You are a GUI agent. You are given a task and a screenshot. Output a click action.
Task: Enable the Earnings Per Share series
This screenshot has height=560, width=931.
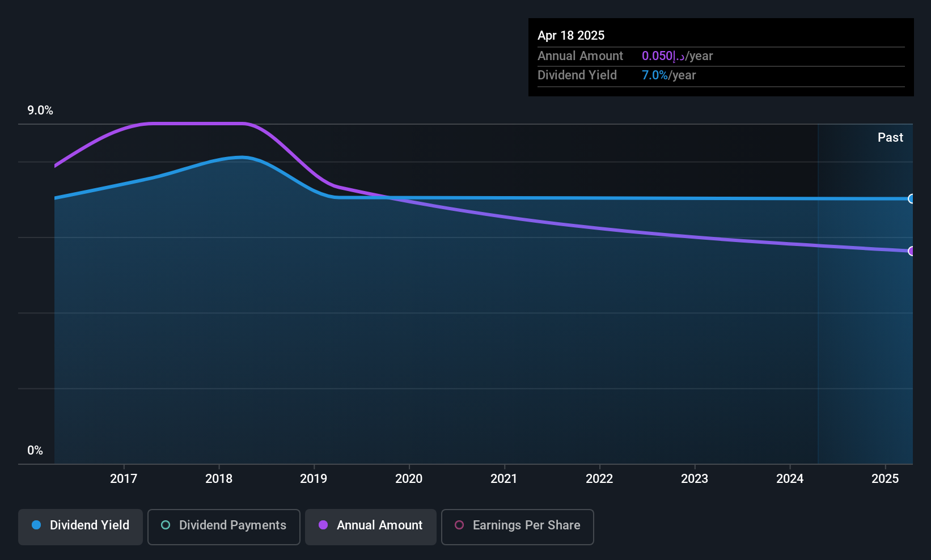click(518, 527)
